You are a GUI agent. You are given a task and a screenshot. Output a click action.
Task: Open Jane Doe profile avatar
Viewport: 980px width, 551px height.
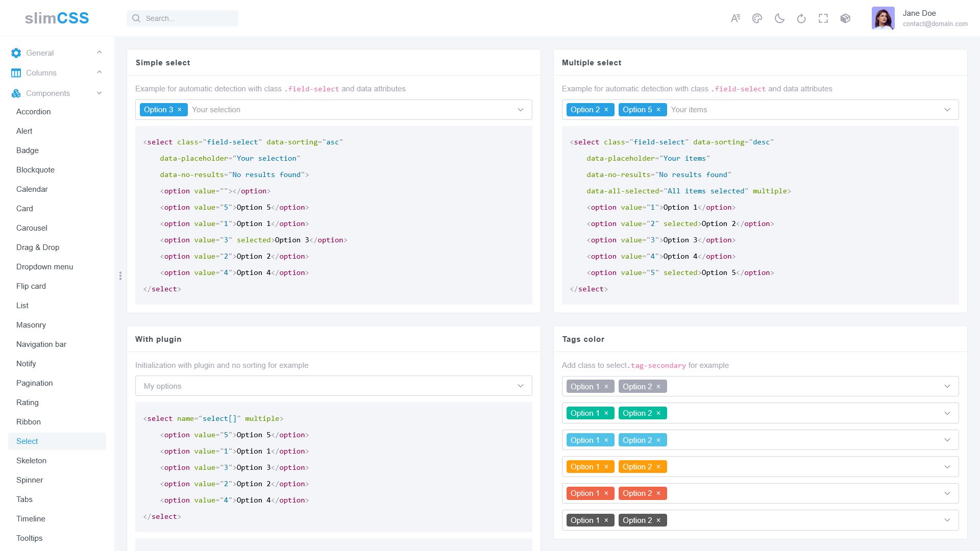coord(883,18)
